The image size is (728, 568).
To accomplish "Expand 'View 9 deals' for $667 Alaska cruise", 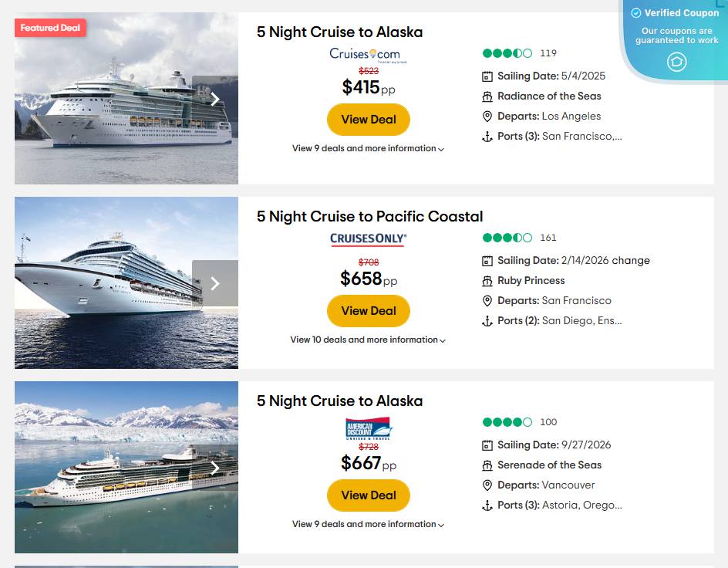I will point(368,524).
